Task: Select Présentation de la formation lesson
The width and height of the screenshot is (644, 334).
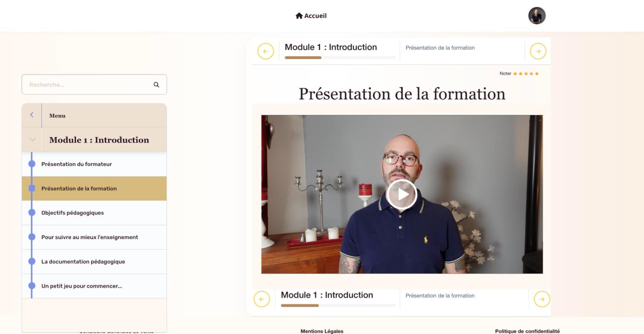Action: 94,188
